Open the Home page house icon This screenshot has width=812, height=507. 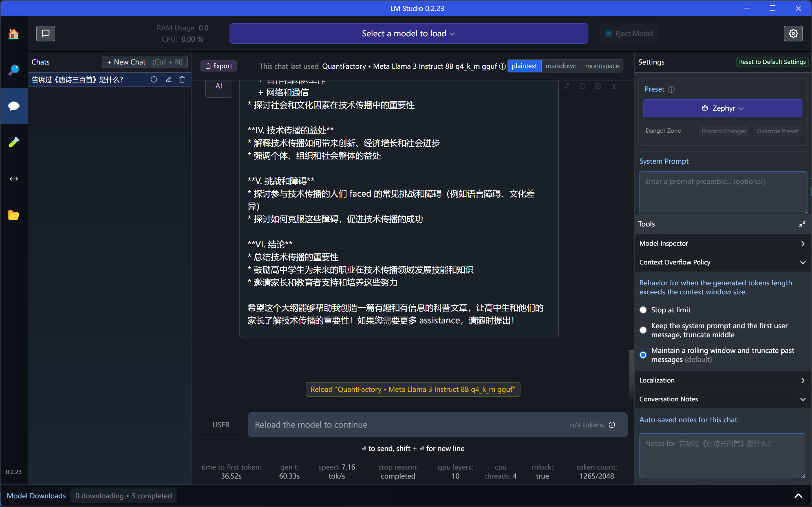coord(14,34)
